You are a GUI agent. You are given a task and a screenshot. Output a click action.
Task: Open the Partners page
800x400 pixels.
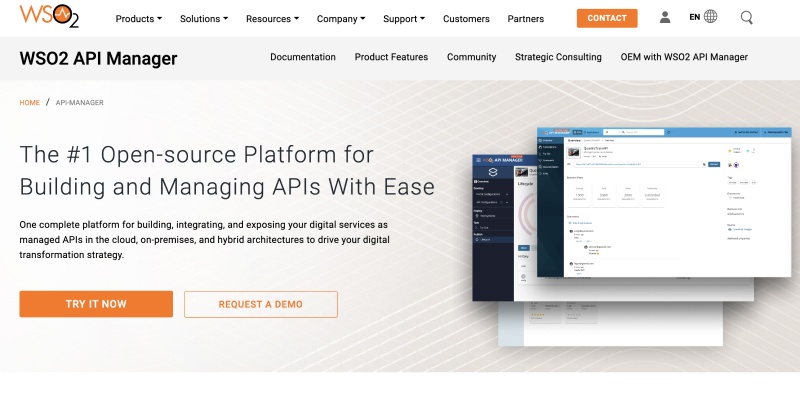tap(526, 19)
